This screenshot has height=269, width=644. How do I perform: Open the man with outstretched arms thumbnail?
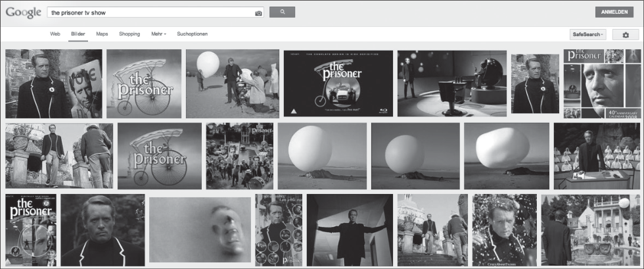tap(350, 230)
